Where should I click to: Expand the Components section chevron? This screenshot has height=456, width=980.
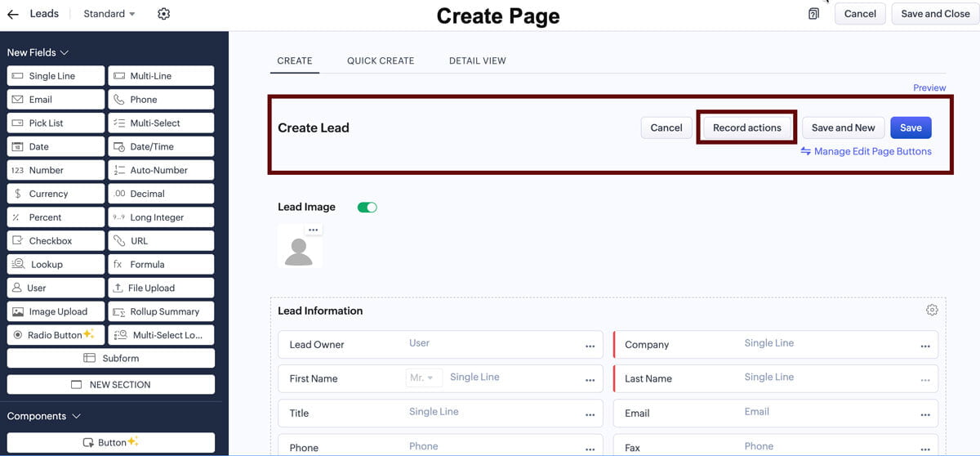(x=77, y=416)
